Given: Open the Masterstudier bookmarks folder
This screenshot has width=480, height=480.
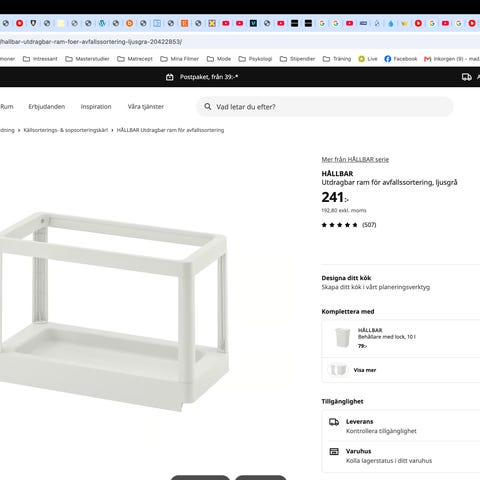Looking at the screenshot, I should click(87, 59).
